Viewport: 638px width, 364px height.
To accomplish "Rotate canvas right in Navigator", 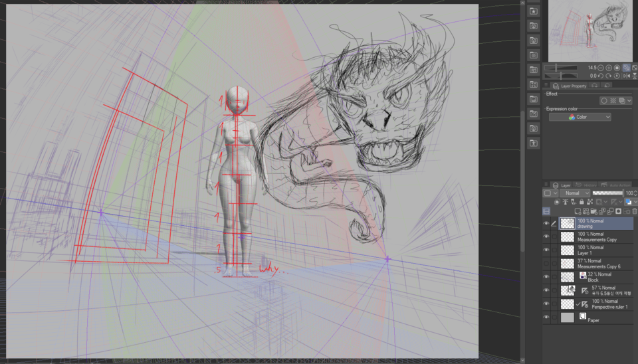I will [608, 76].
